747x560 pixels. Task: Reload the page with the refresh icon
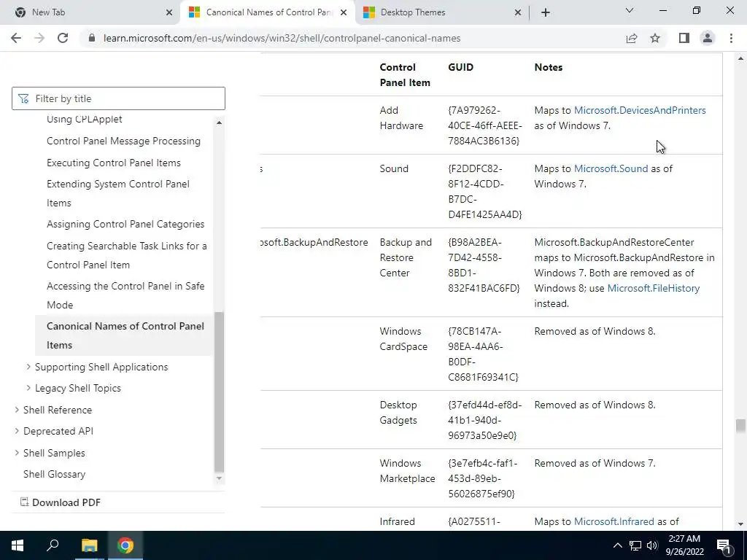(63, 38)
